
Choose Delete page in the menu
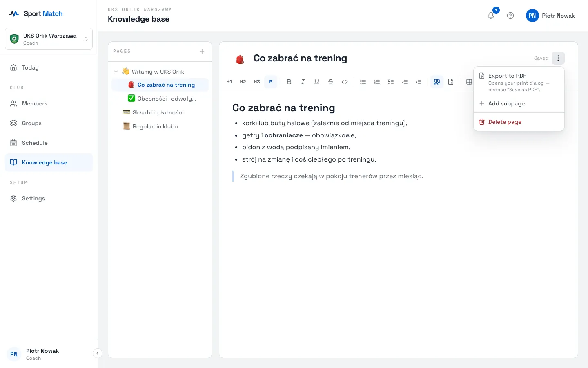tap(519, 122)
